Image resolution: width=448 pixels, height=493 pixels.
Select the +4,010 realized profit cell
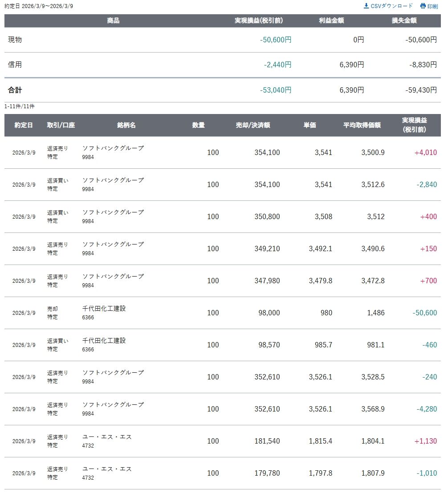pos(425,152)
